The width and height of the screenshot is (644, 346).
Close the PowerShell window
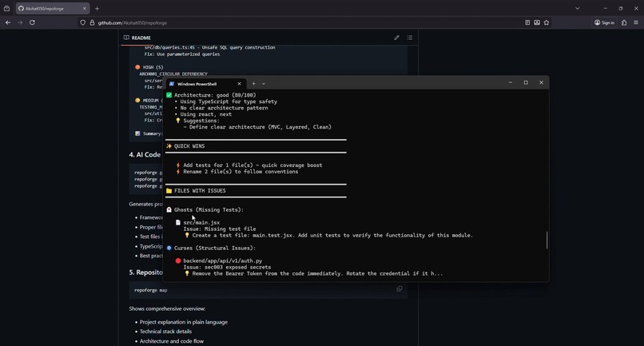pyautogui.click(x=541, y=82)
